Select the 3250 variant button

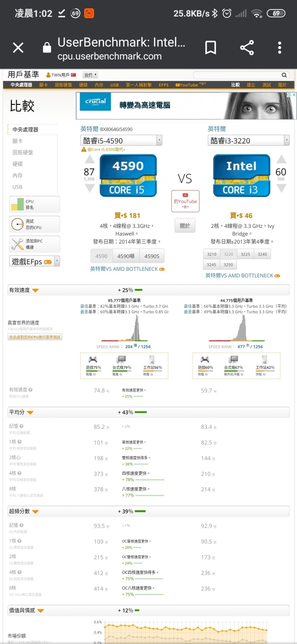point(229,265)
